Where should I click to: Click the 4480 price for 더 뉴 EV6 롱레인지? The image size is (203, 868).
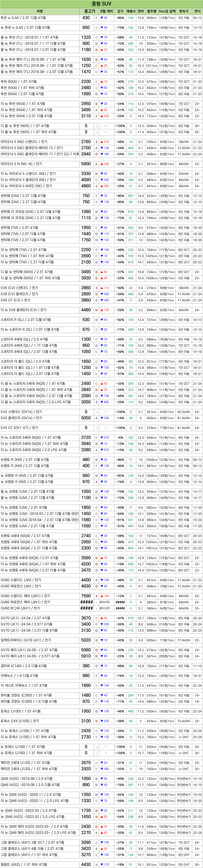(x=86, y=310)
